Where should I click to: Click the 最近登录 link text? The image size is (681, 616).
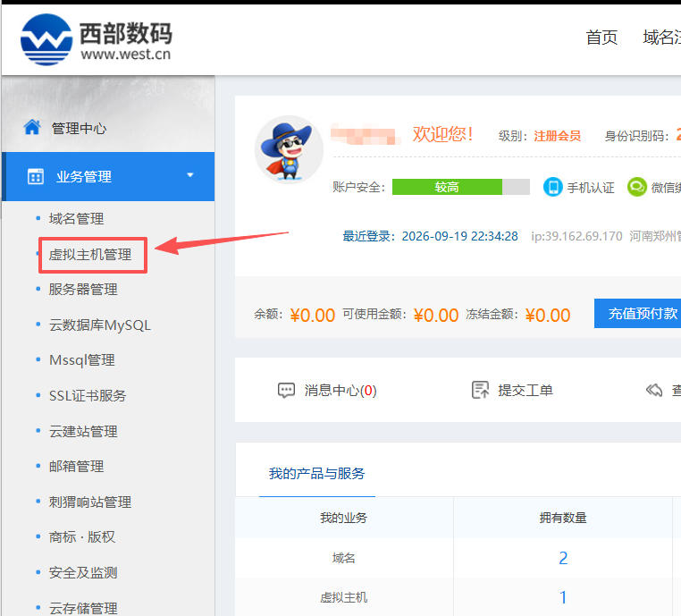pos(369,236)
